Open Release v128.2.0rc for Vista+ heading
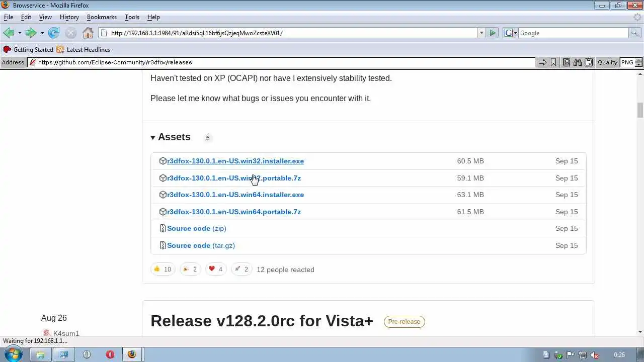 pyautogui.click(x=262, y=321)
